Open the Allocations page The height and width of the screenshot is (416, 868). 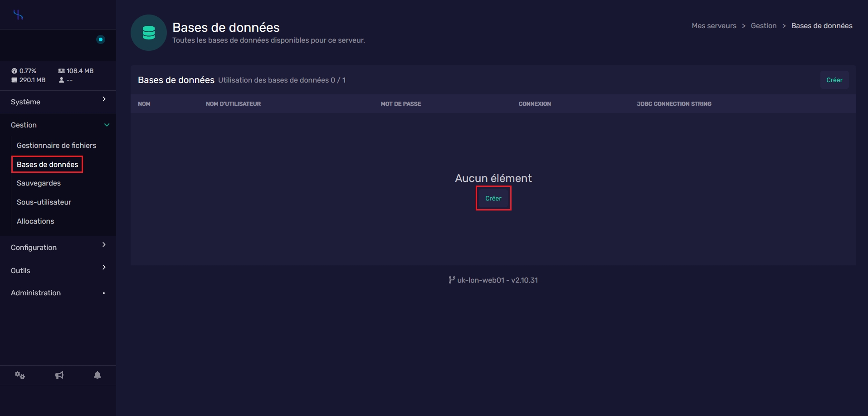[35, 221]
